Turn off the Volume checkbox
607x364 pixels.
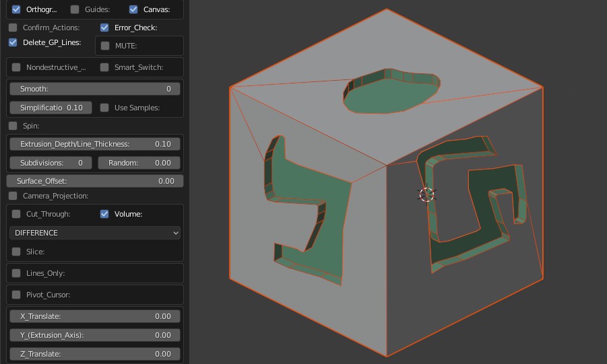click(x=104, y=214)
